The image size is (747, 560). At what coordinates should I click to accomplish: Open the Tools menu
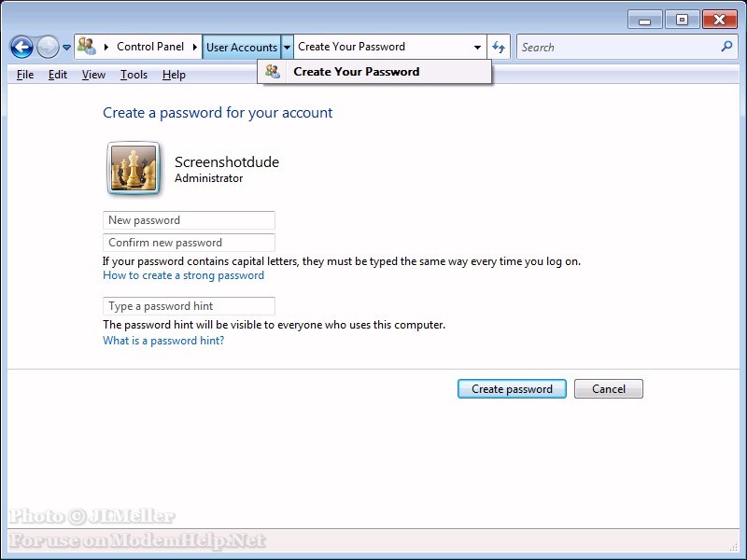134,75
